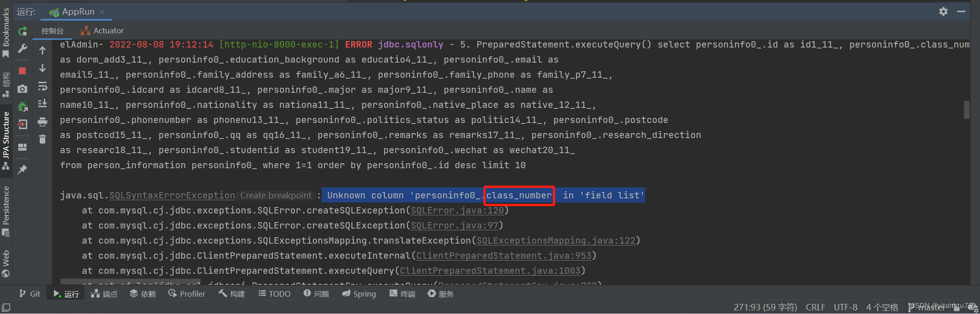The image size is (980, 314).
Task: Click the Create breakpoint link
Action: (x=276, y=195)
